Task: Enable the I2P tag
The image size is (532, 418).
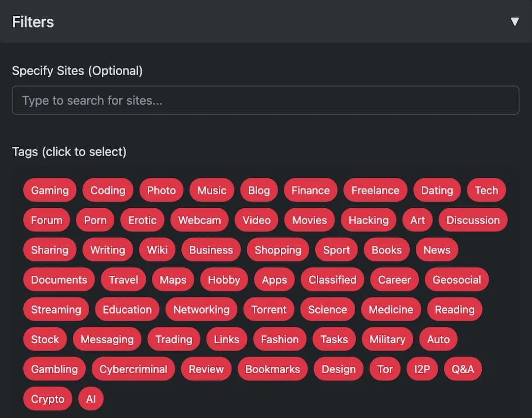Action: click(422, 369)
